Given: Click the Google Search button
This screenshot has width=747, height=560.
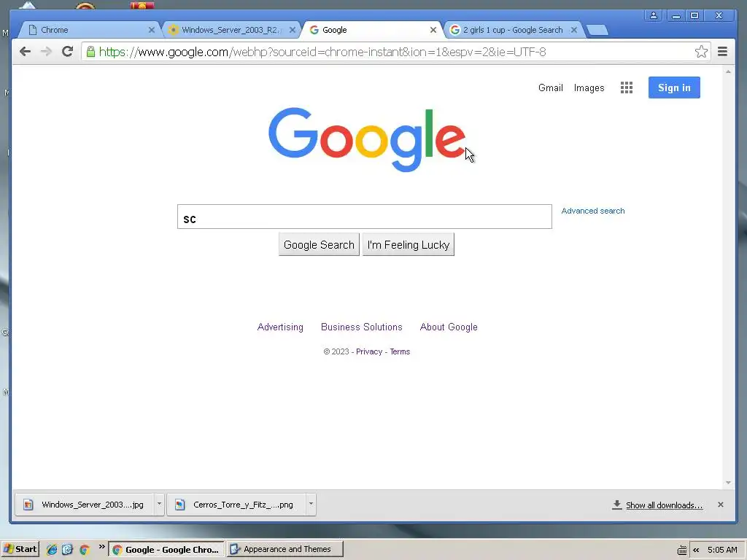Looking at the screenshot, I should click(x=319, y=245).
